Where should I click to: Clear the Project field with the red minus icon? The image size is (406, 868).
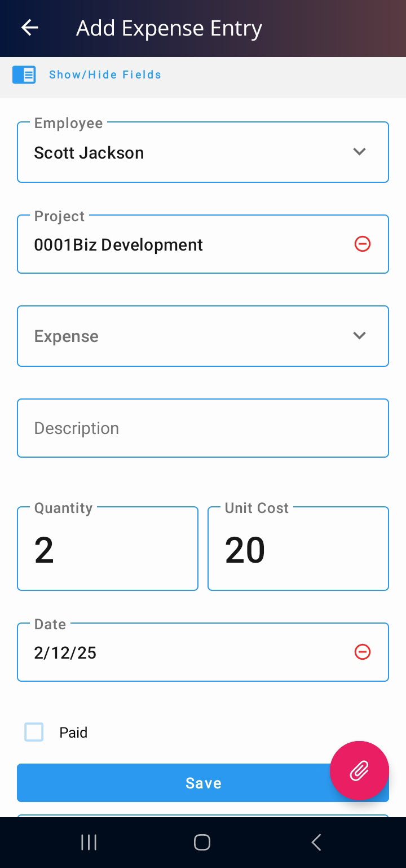pyautogui.click(x=362, y=244)
